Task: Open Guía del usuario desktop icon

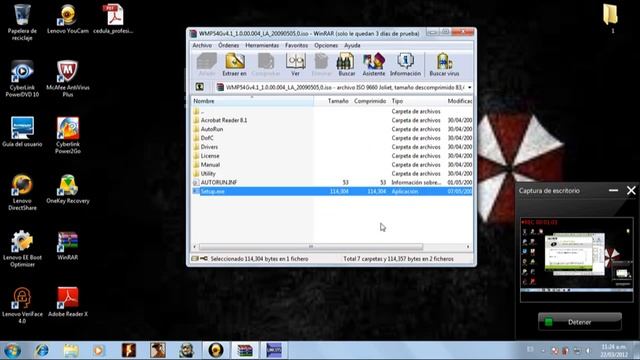Action: (22, 132)
